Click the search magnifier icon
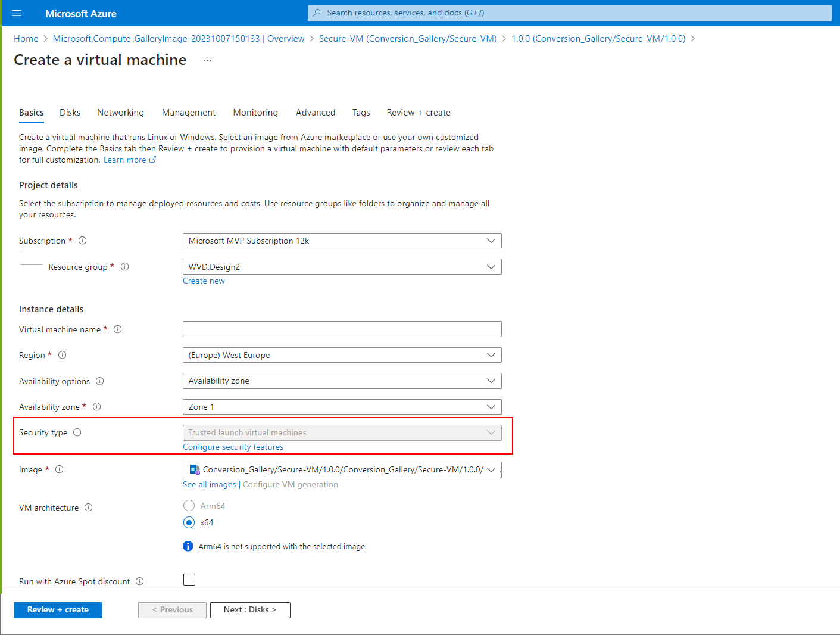This screenshot has height=635, width=840. click(317, 13)
